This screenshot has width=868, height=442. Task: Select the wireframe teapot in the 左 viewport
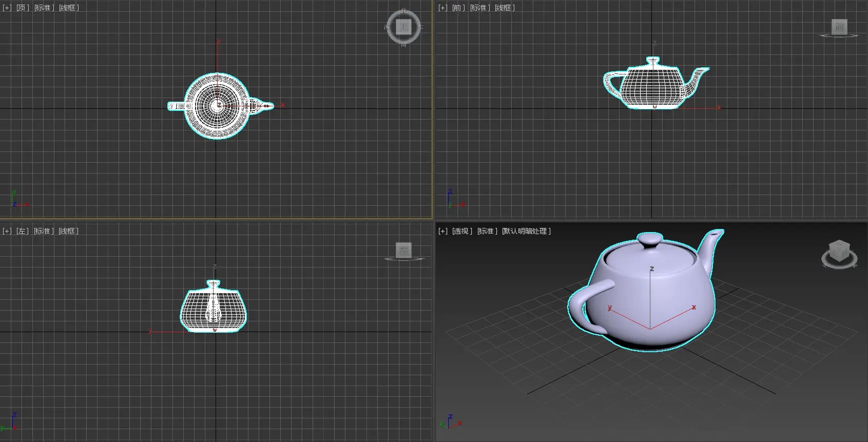point(213,306)
